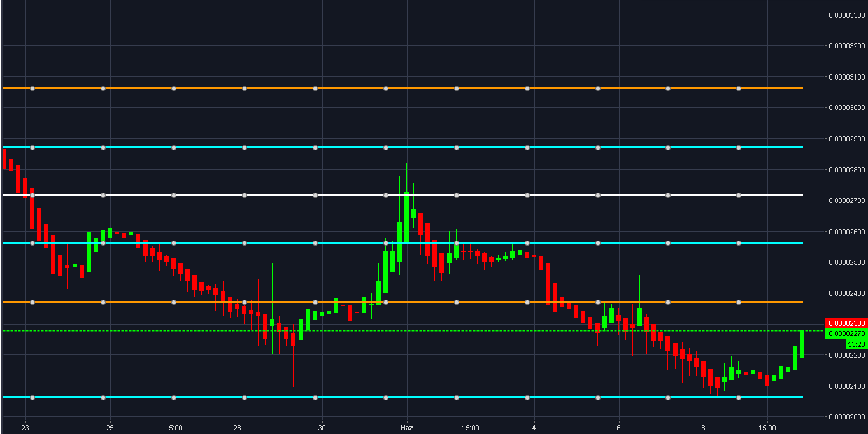The width and height of the screenshot is (868, 434).
Task: Click the red 0.00002303 price tag
Action: [x=846, y=323]
